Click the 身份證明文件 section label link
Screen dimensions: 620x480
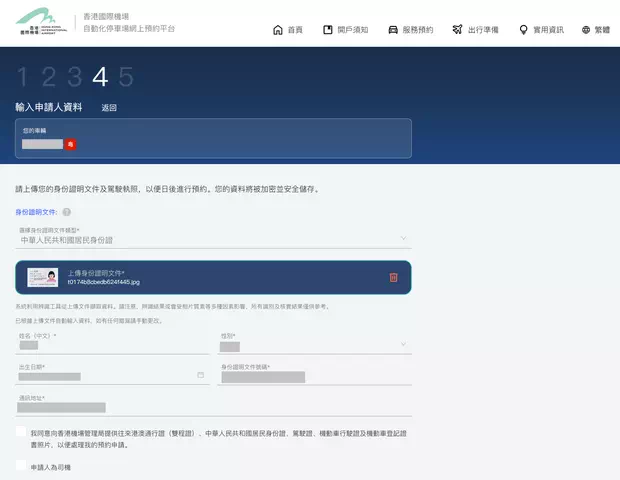36,212
